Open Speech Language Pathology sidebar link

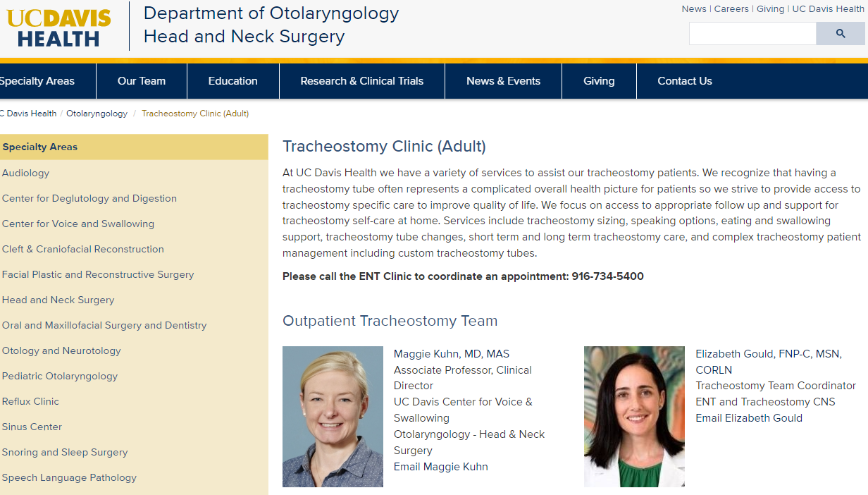tap(70, 477)
